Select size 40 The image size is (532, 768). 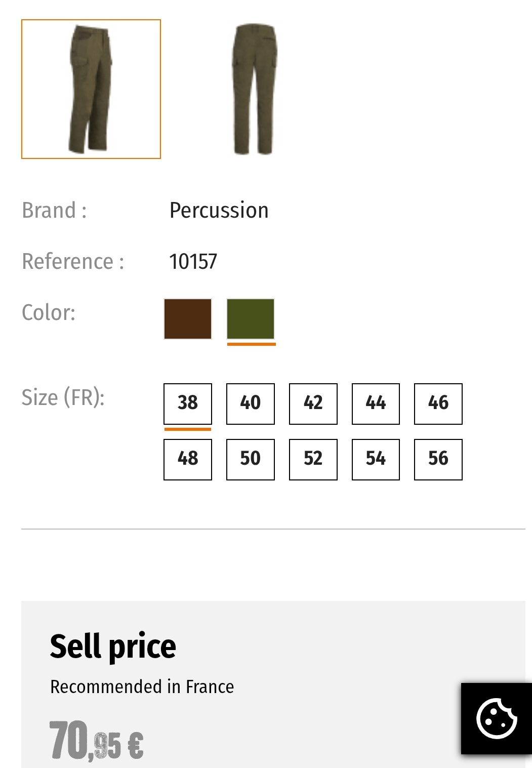click(x=251, y=403)
